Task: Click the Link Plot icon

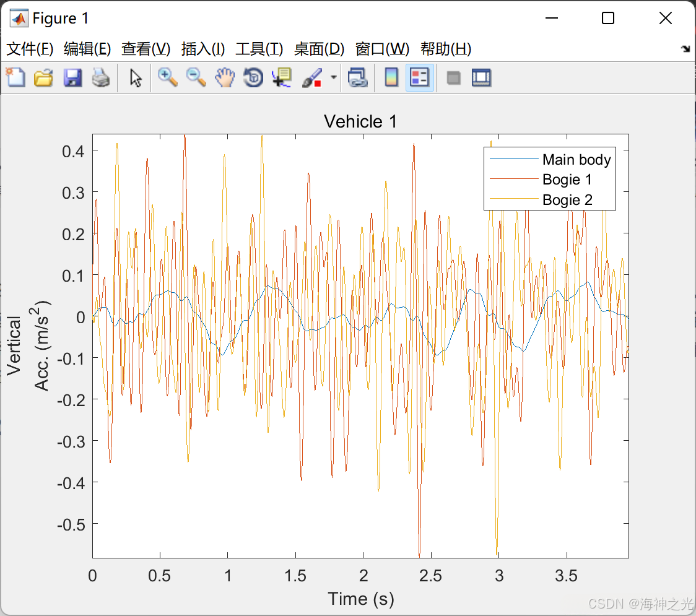Action: tap(358, 77)
